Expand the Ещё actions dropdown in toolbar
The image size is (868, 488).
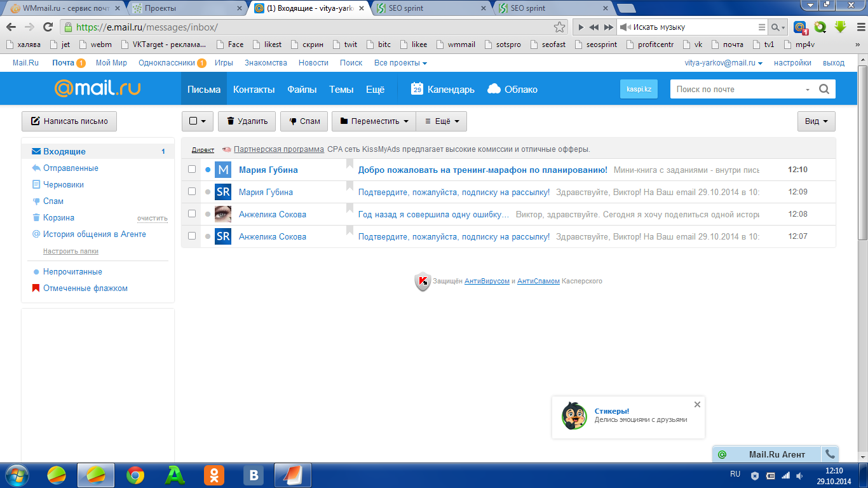[x=442, y=121]
